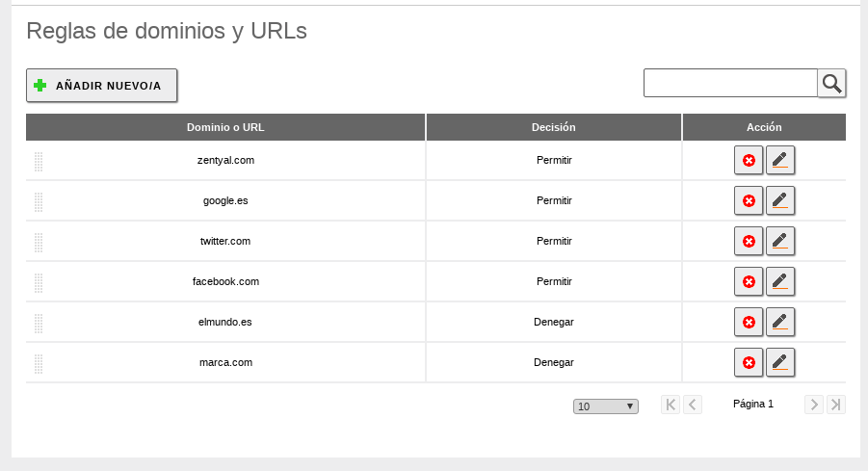
Task: Select the google.es domain cell
Action: pos(225,200)
